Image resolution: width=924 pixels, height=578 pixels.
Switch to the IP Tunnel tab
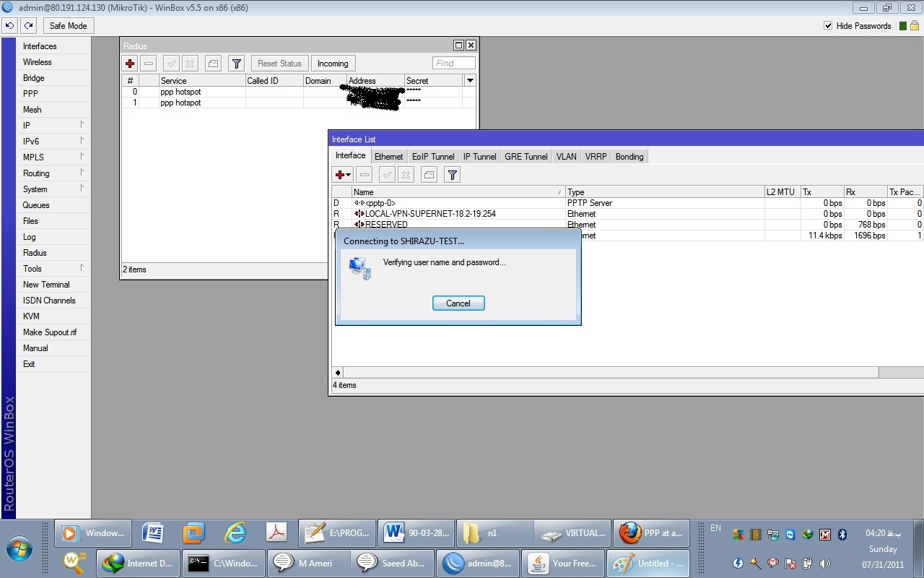click(x=479, y=156)
